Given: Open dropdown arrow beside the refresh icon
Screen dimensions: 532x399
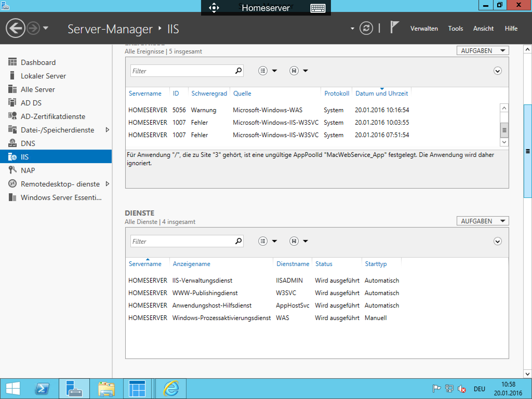Looking at the screenshot, I should point(352,29).
